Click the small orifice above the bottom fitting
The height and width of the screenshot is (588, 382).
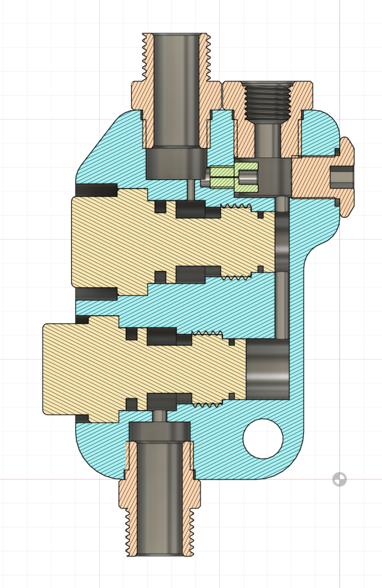tap(159, 415)
